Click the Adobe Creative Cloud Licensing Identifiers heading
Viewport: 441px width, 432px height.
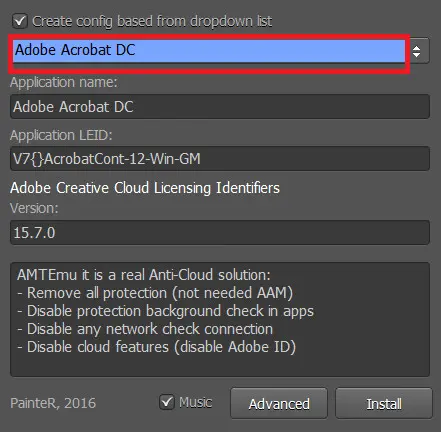145,188
